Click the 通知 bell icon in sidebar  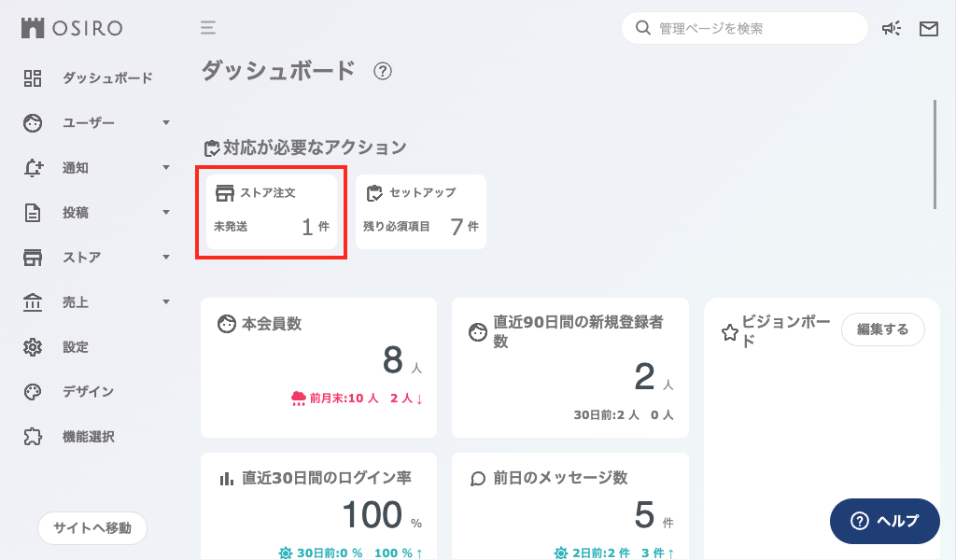pyautogui.click(x=33, y=168)
